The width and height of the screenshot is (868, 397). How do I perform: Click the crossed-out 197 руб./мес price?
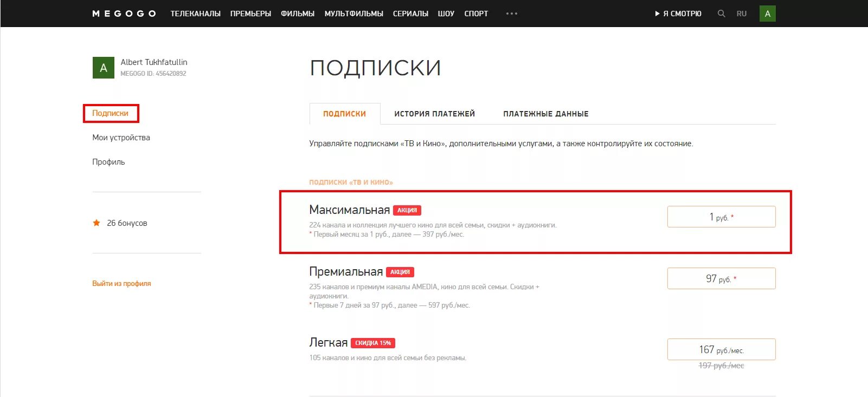pos(721,366)
